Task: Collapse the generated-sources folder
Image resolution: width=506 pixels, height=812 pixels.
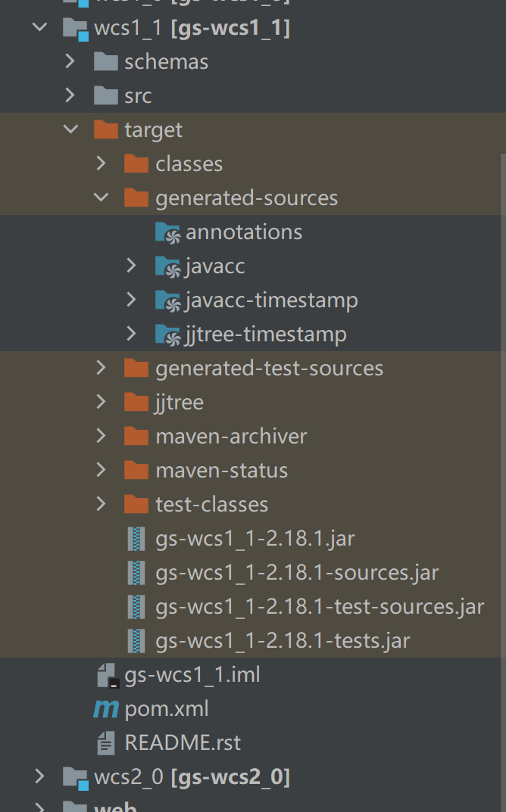Action: click(x=102, y=198)
